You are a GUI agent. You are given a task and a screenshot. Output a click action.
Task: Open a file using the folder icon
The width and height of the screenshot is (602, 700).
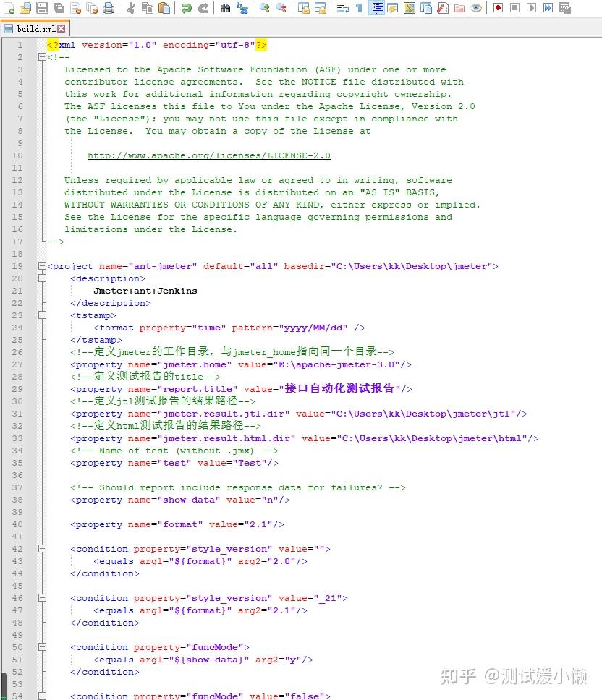25,7
